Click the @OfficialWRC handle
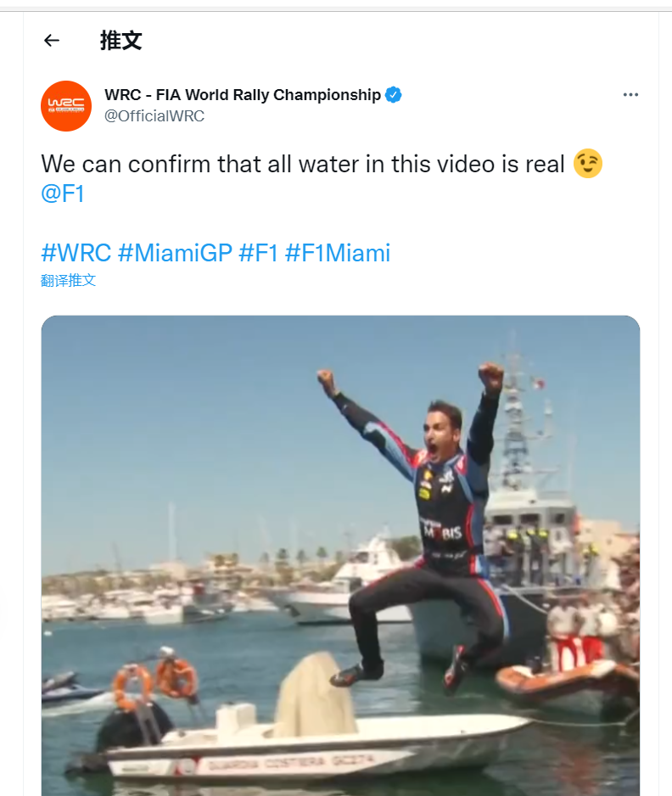 coord(154,116)
